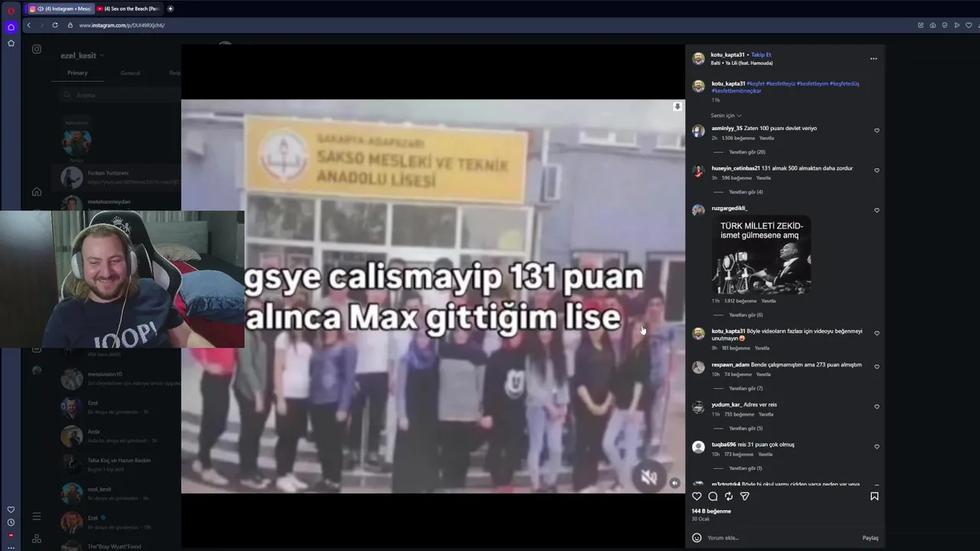This screenshot has height=551, width=980.
Task: Click 'Takip Et' to follow kotu_kapta31
Action: point(761,55)
